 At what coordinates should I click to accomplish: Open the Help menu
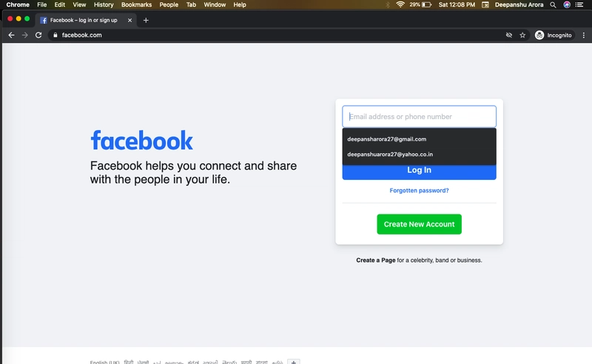point(240,4)
